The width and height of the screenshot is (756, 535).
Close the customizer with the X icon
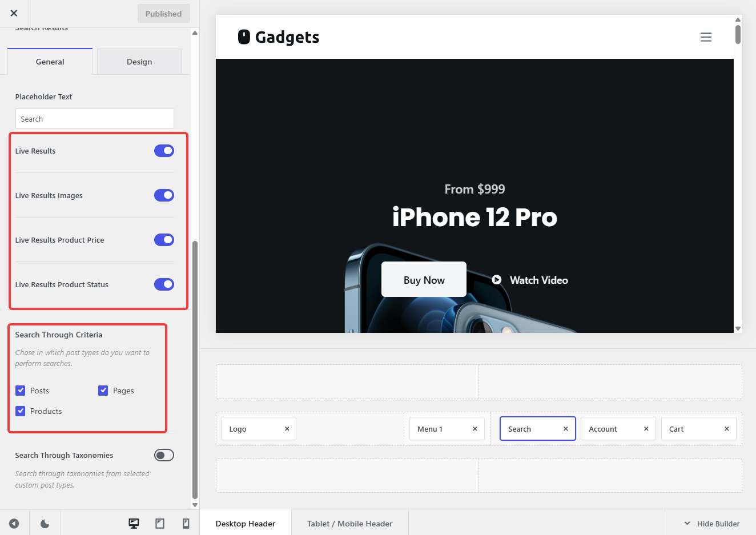point(14,13)
